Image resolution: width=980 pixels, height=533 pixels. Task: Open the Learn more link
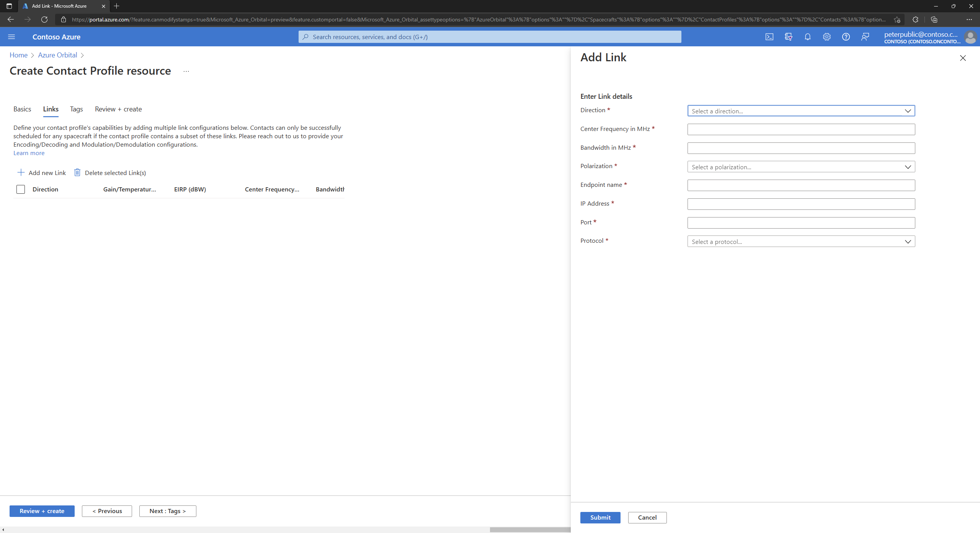(29, 153)
